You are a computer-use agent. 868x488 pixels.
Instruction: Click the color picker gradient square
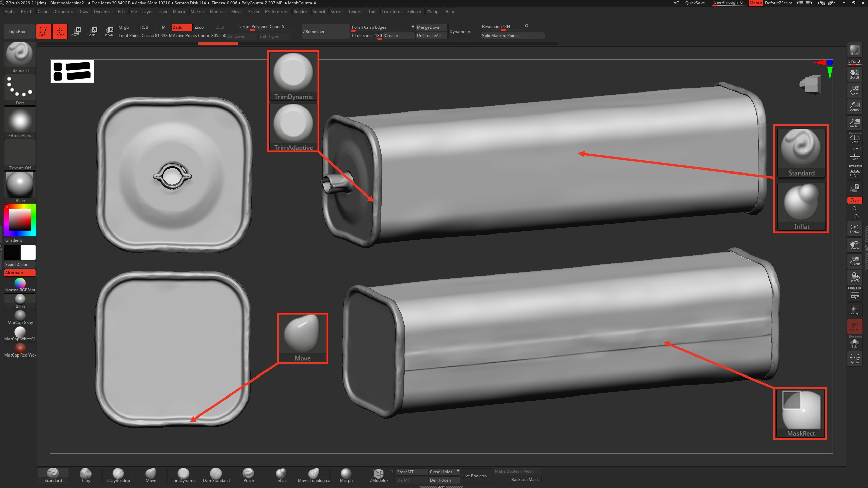(20, 220)
